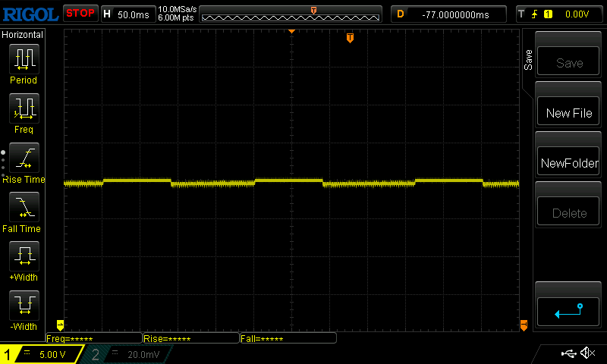
Task: Open the trigger level 0.00V setting
Action: 558,14
